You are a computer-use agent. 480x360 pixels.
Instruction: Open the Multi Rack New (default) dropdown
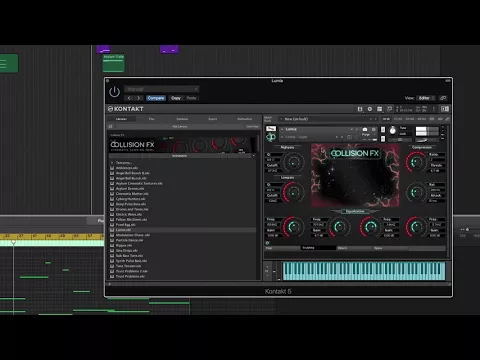tap(328, 119)
